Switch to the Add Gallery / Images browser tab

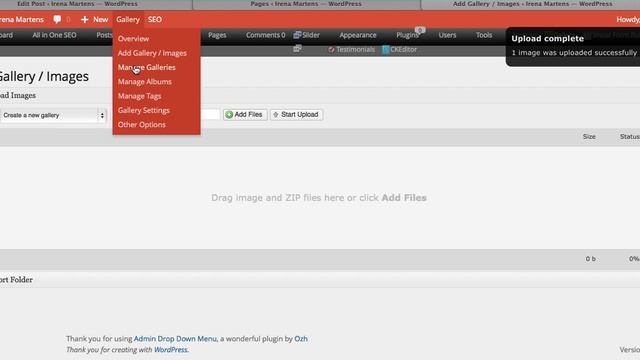(532, 4)
